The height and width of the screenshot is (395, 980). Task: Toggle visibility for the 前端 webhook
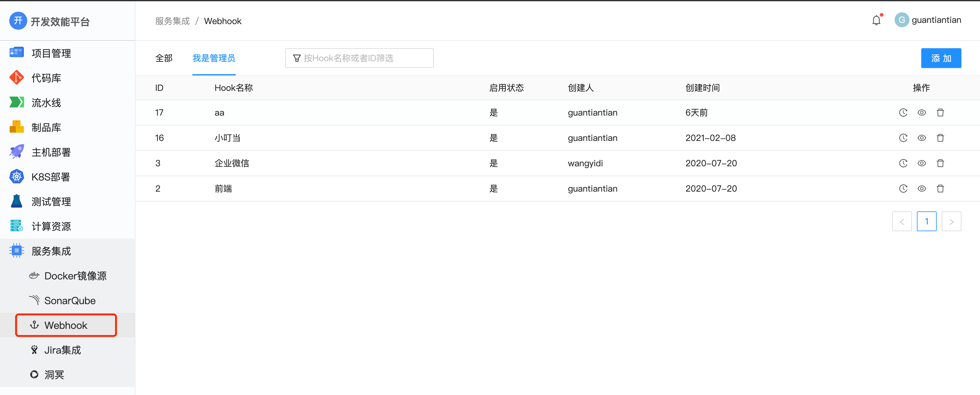point(922,188)
